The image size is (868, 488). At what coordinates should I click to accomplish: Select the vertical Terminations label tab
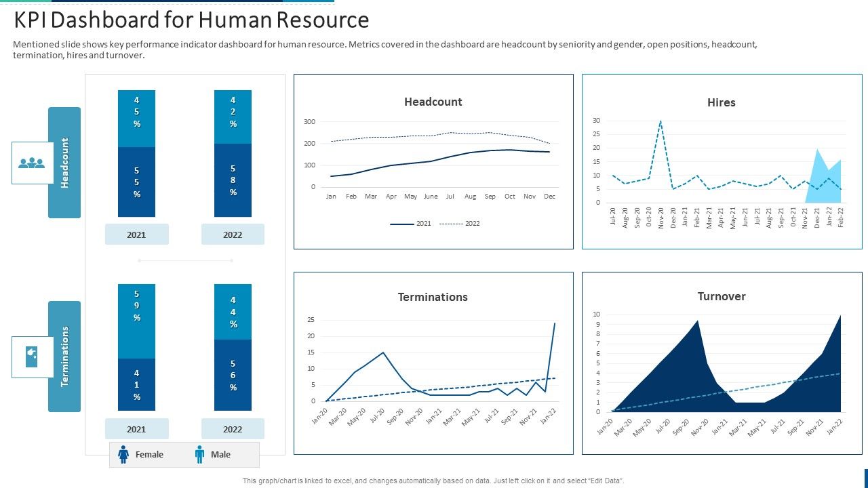point(64,357)
